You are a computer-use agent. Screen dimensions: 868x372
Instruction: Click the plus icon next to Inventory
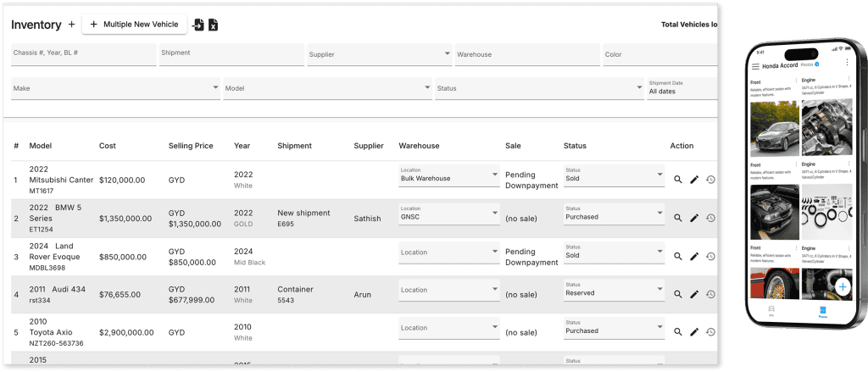point(71,25)
